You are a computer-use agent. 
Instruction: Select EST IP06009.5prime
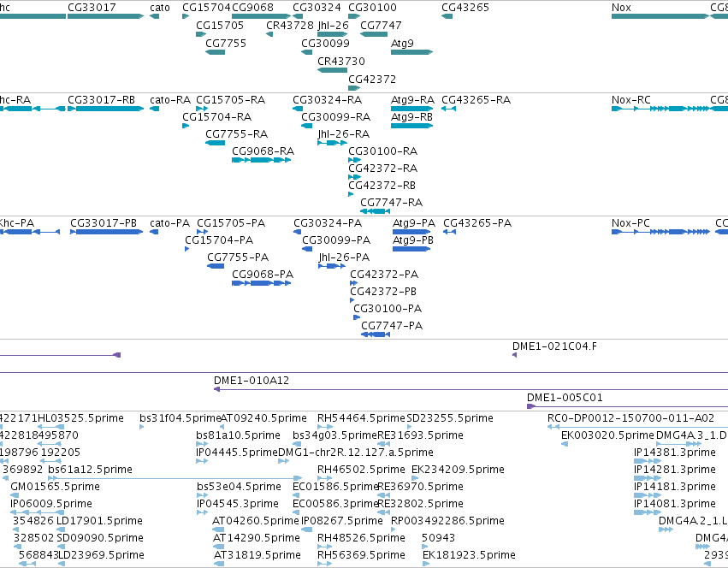[51, 504]
